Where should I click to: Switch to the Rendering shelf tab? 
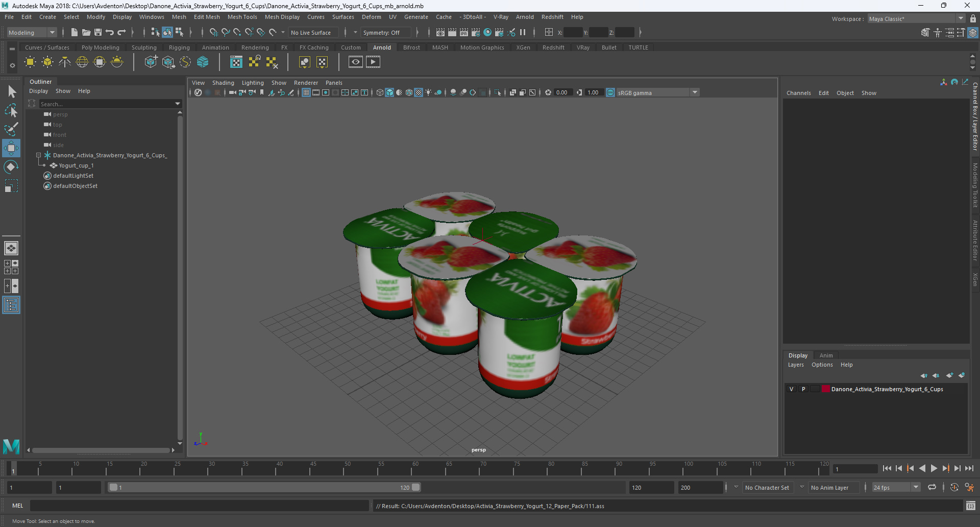[255, 47]
